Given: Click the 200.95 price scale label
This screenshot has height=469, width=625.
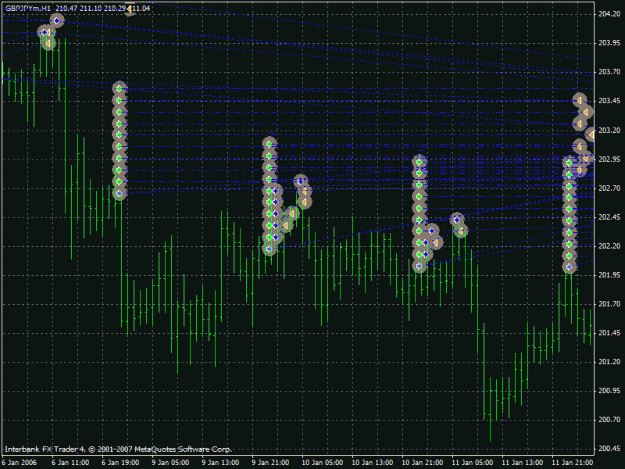Looking at the screenshot, I should 609,391.
